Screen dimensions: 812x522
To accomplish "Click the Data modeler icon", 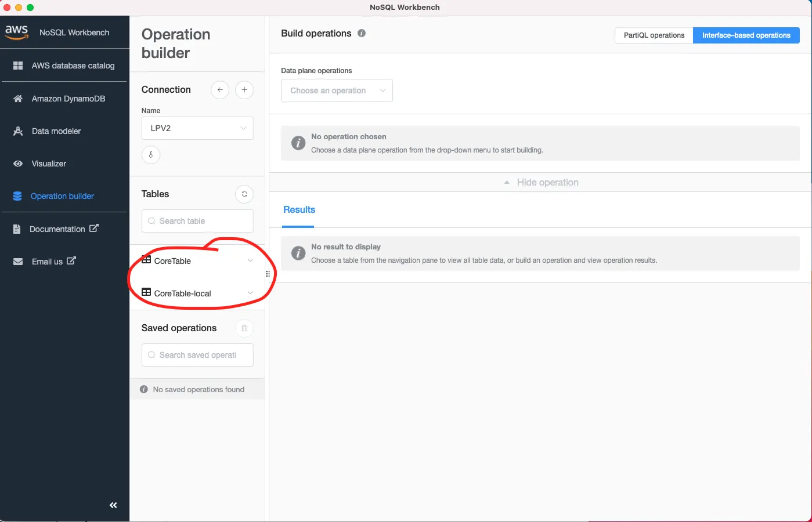I will tap(18, 131).
